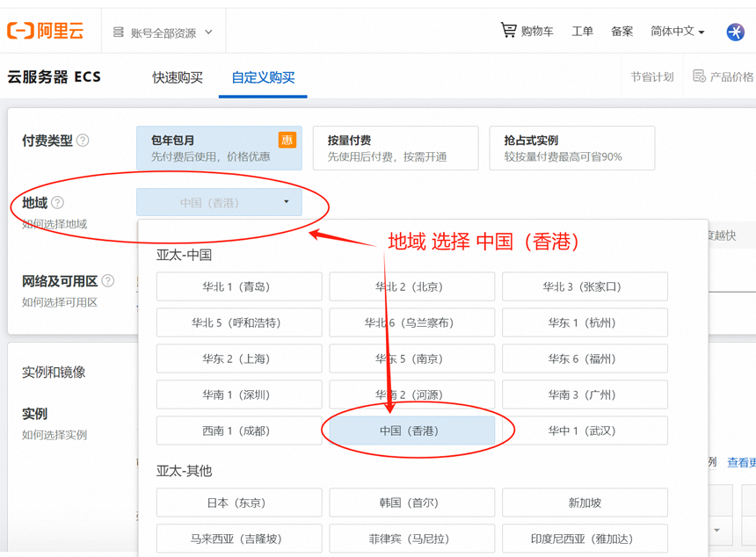756x557 pixels.
Task: Open the 备案 menu item
Action: click(x=622, y=32)
